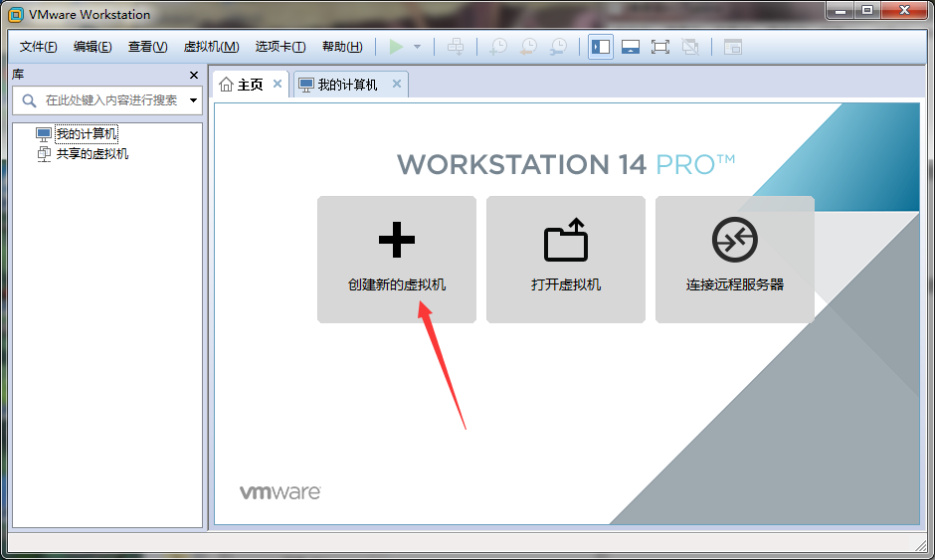Image resolution: width=935 pixels, height=560 pixels.
Task: Open the 帮助(H) menu
Action: click(x=342, y=47)
